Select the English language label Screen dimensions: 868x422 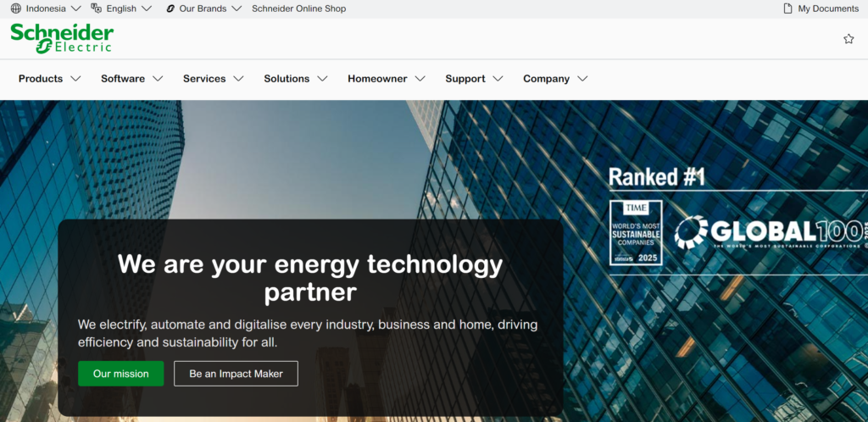(121, 8)
